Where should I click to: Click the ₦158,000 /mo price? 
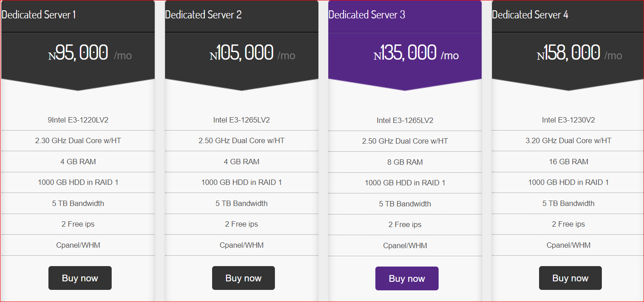coord(579,53)
